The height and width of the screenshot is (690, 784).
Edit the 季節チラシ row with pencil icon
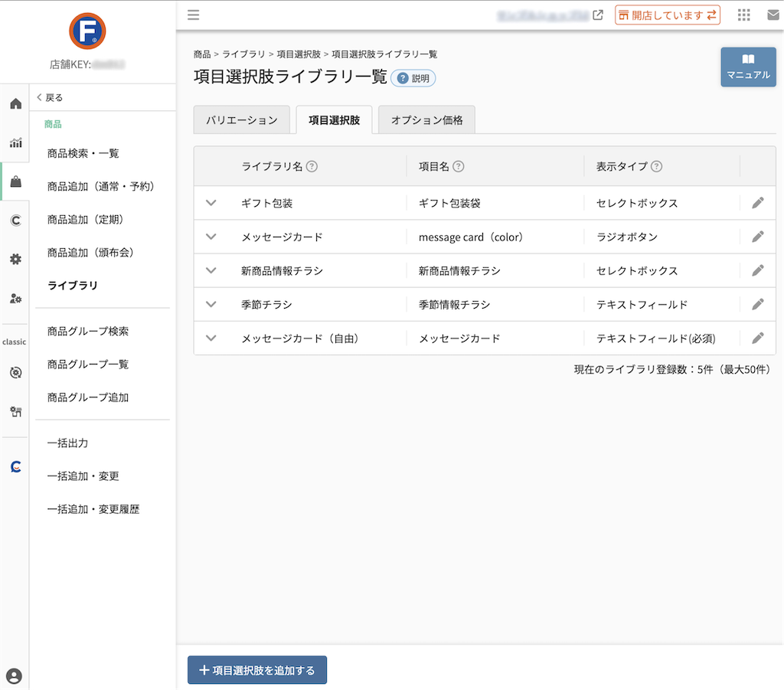(757, 305)
